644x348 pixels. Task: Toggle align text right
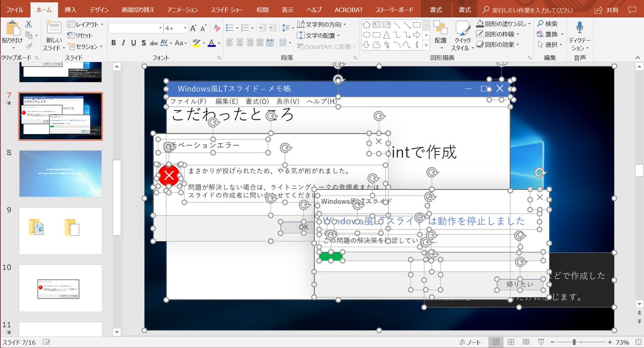(x=251, y=43)
